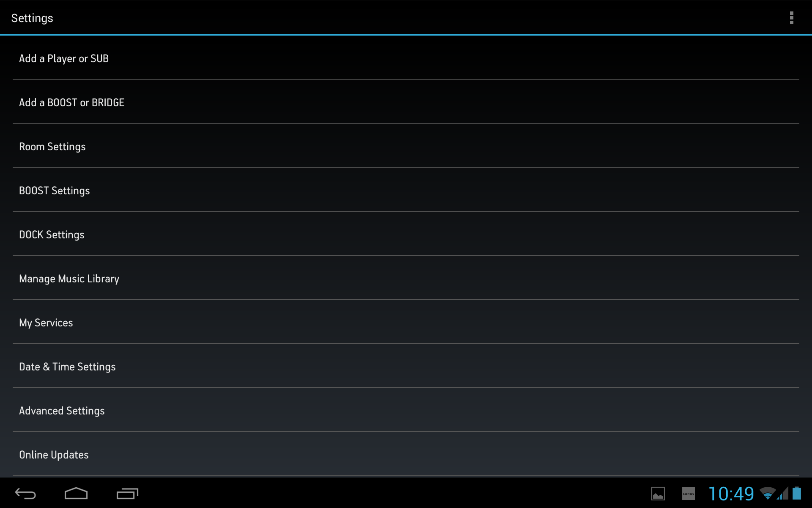Select Manage Music Library
This screenshot has height=508, width=812.
(406, 278)
